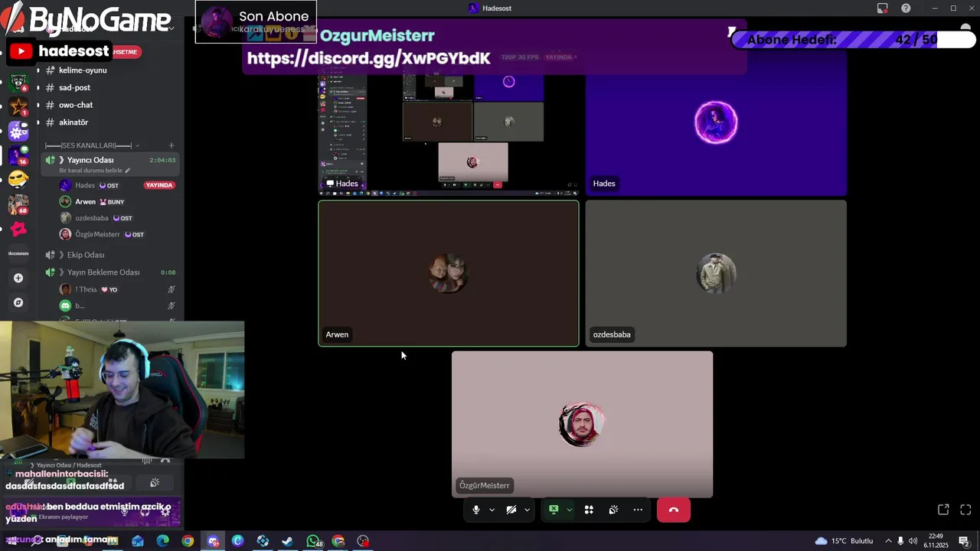This screenshot has width=980, height=551.
Task: Open Discord from the taskbar
Action: pos(213,541)
